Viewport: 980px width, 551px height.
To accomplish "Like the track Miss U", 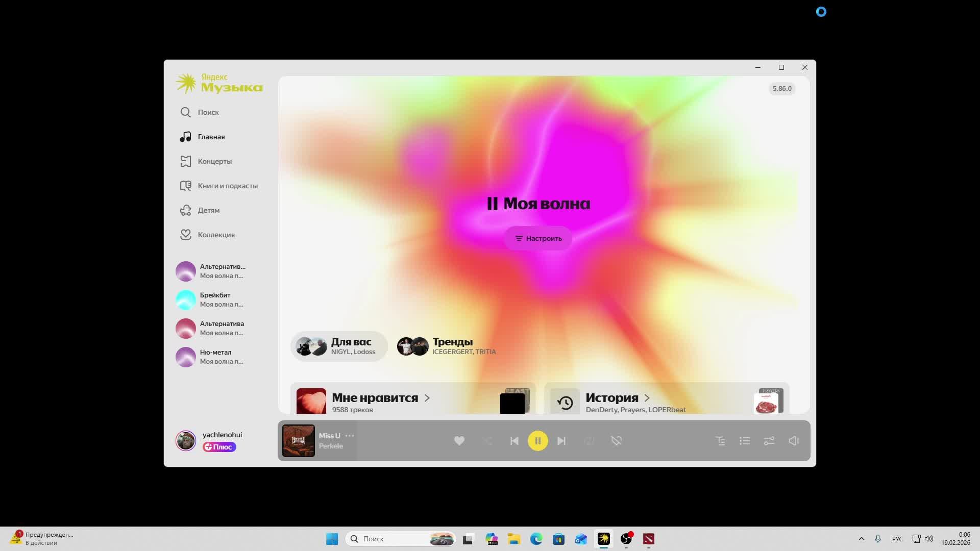I will click(x=459, y=441).
